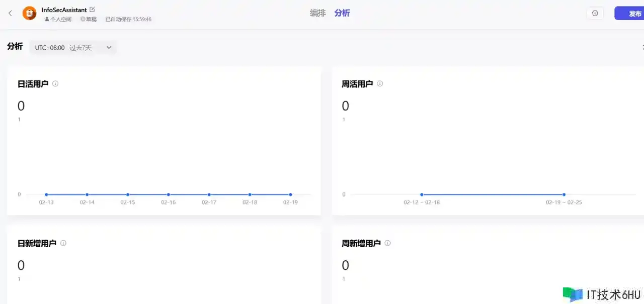
Task: Click the 02-13 data point on 日活用户 chart
Action: (46, 194)
